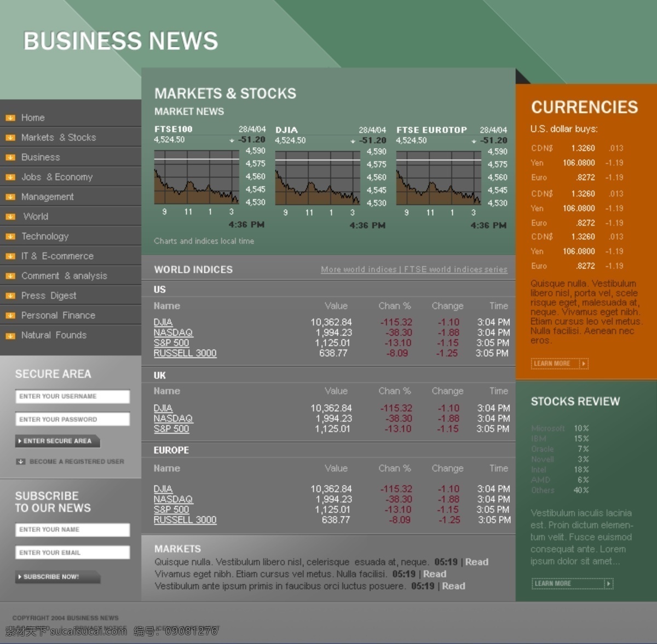
Task: Click the arrow icon next to Technology
Action: 10,237
